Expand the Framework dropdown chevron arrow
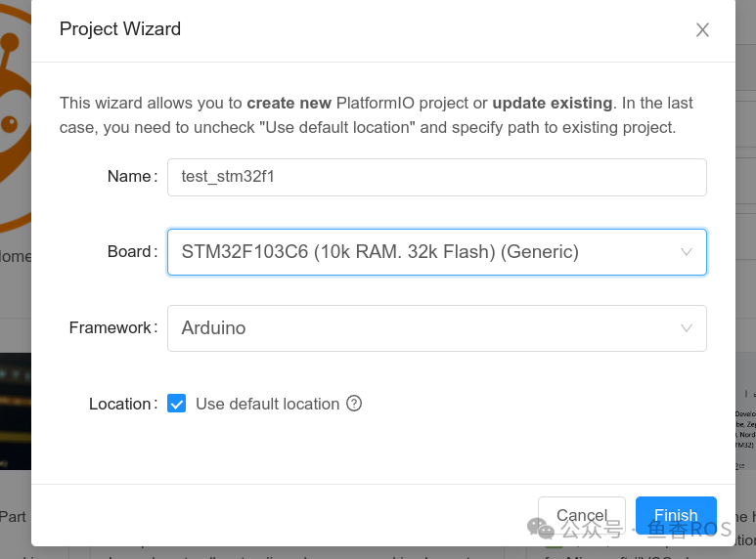 (687, 328)
